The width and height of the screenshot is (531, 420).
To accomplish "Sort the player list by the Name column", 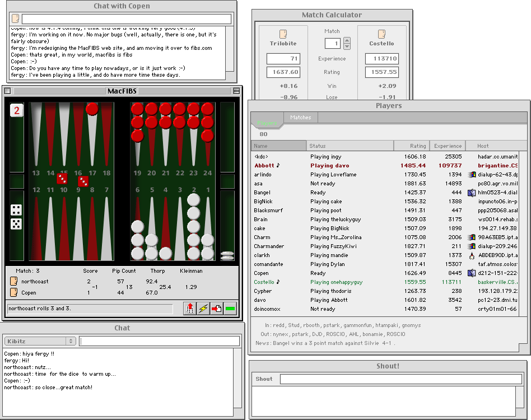I will [x=278, y=146].
